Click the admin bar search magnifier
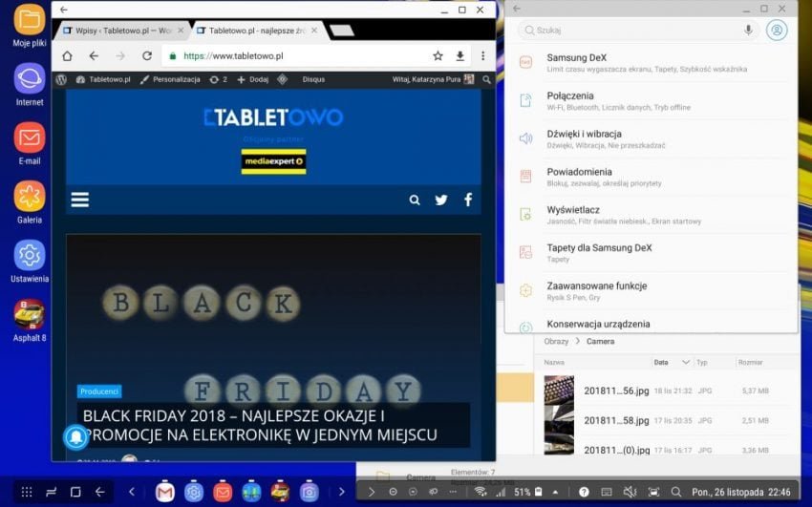Viewport: 812px width, 507px height. (x=486, y=79)
